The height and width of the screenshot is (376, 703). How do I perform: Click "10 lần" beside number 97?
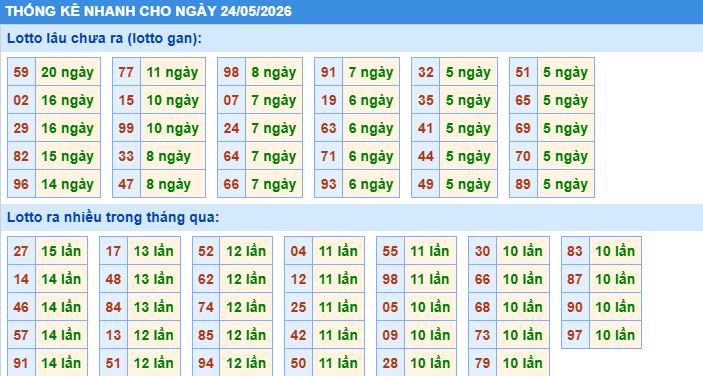[615, 335]
